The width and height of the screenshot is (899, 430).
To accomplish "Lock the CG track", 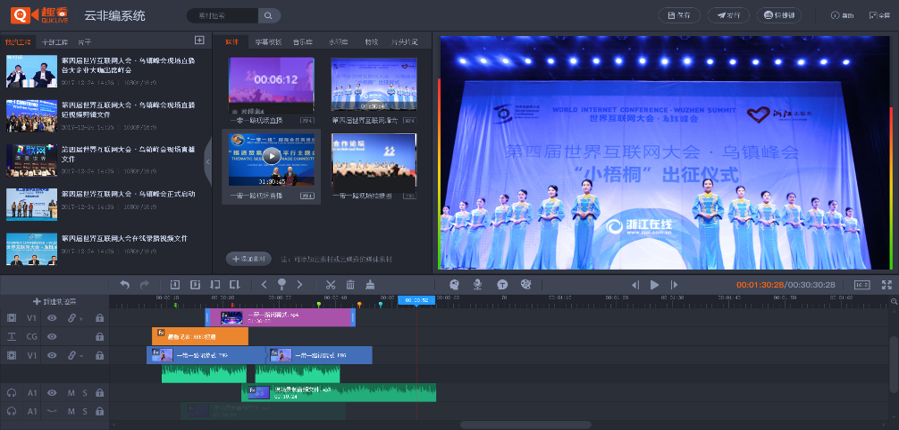I will click(99, 337).
